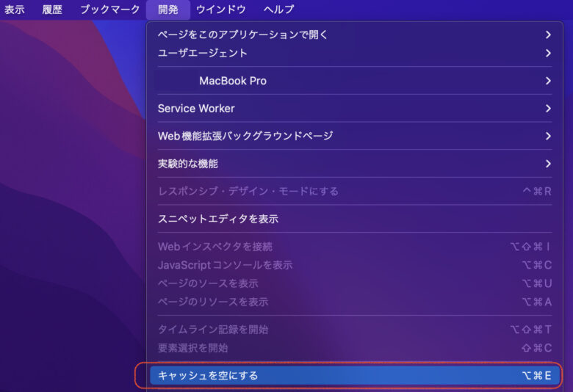Open Web機能拡張バックグラウンドページ submenu

click(355, 136)
